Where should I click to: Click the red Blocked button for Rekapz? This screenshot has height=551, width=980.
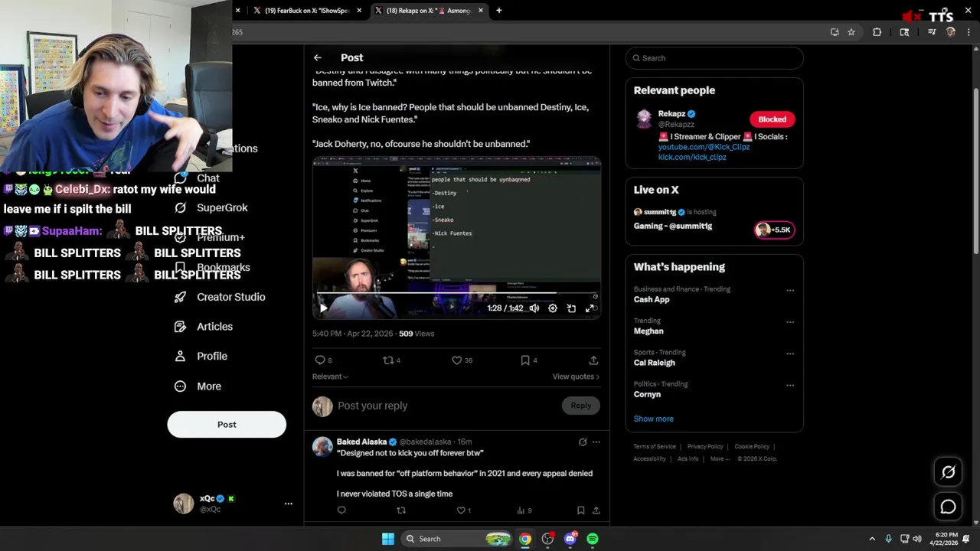[x=772, y=119]
